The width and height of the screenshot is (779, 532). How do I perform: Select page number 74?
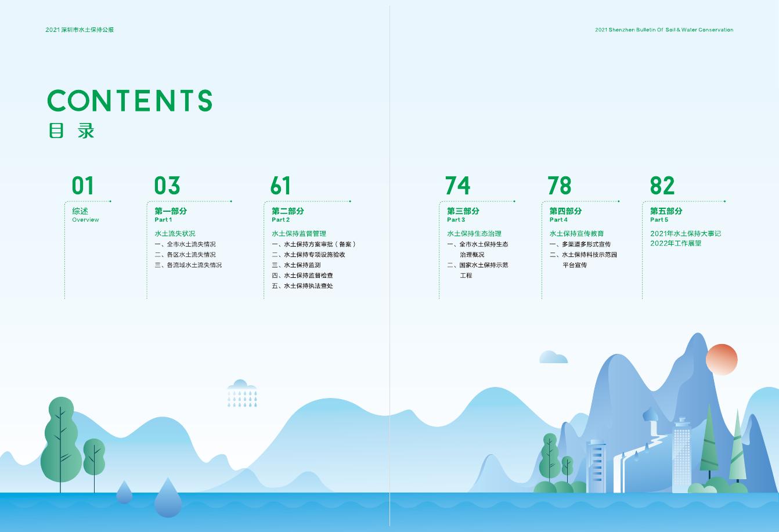click(457, 186)
